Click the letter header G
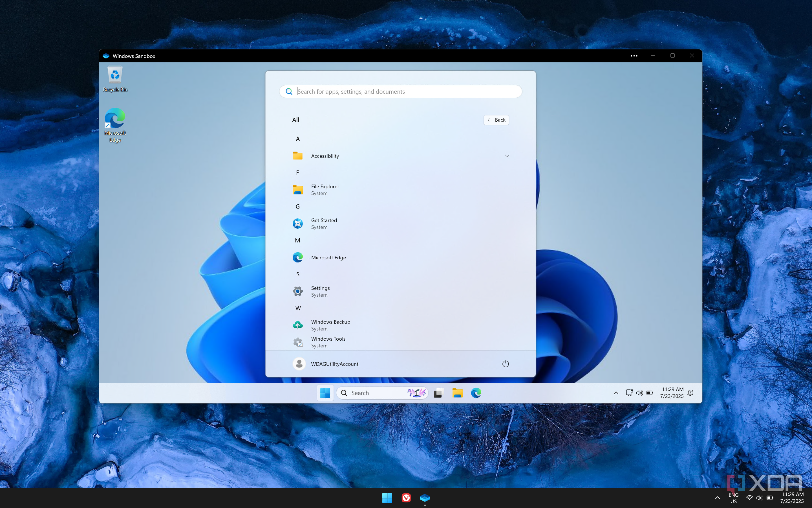The width and height of the screenshot is (812, 508). pos(298,207)
